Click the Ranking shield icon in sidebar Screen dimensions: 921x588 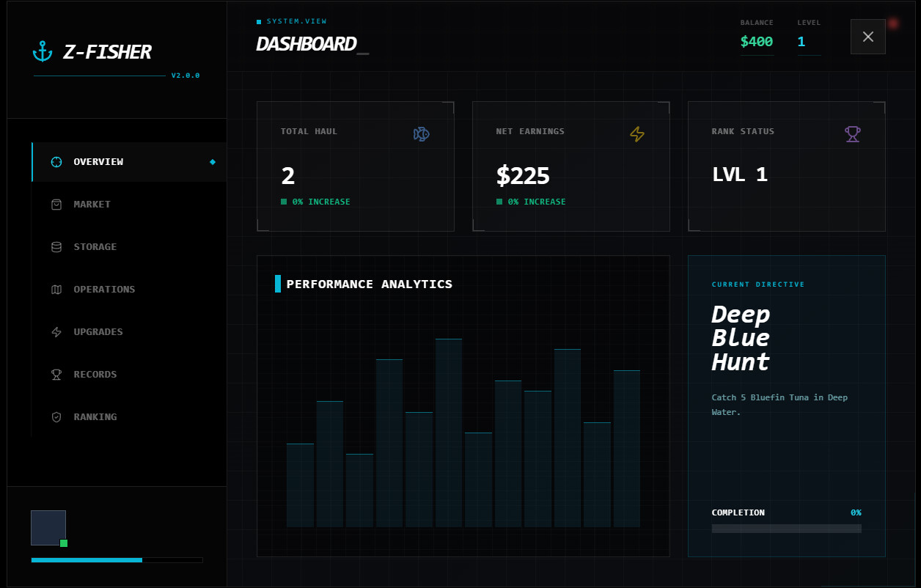coord(56,417)
